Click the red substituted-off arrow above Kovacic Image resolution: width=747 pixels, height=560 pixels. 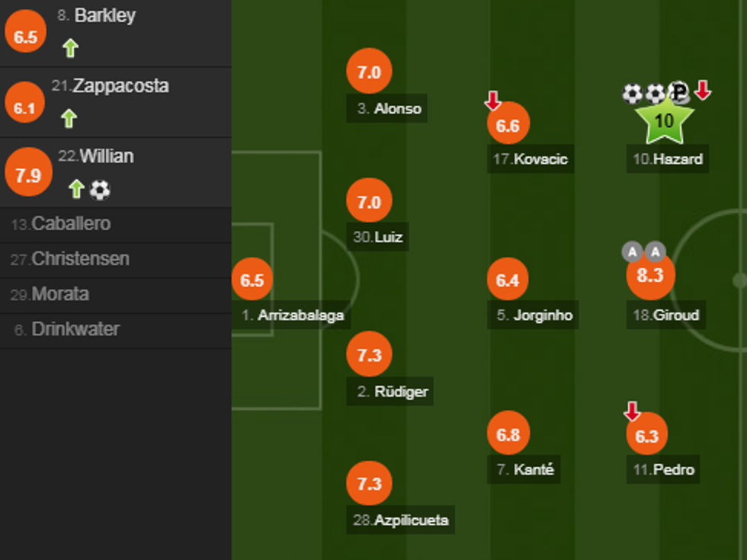[492, 100]
